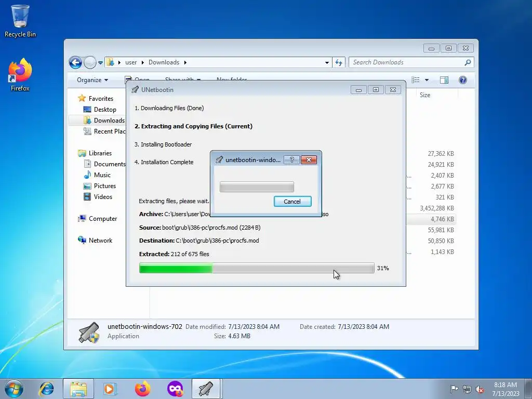
Task: Expand the arrow after Downloads breadcrumb
Action: click(185, 62)
